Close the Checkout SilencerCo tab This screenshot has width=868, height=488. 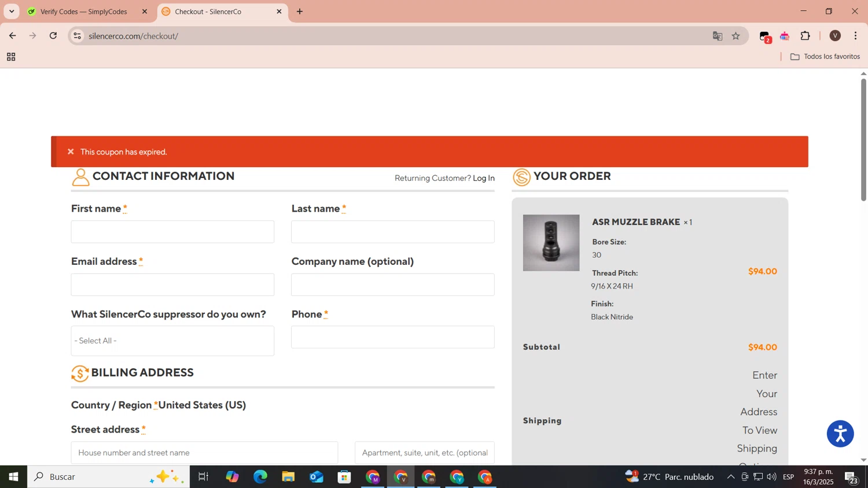click(x=279, y=12)
